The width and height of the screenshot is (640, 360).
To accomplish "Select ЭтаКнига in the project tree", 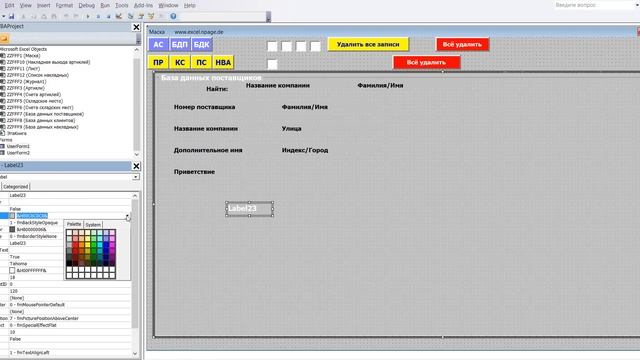I will tap(17, 133).
